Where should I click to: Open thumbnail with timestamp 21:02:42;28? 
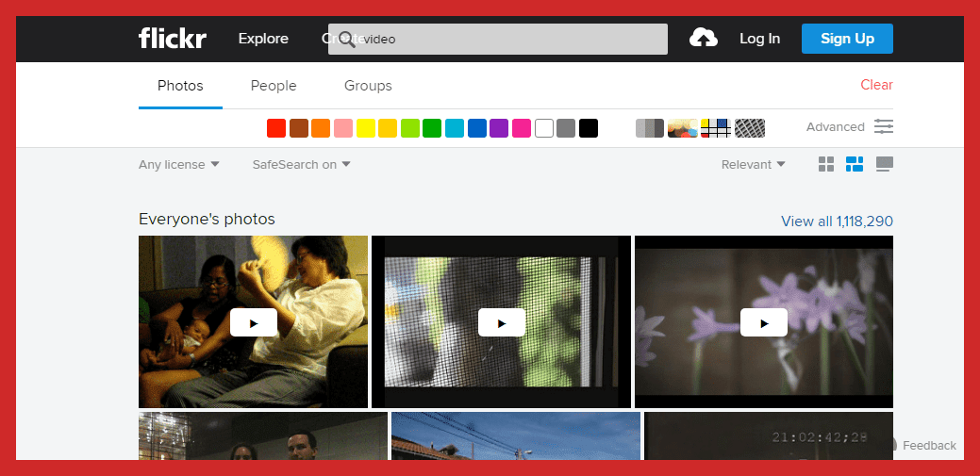[768, 436]
